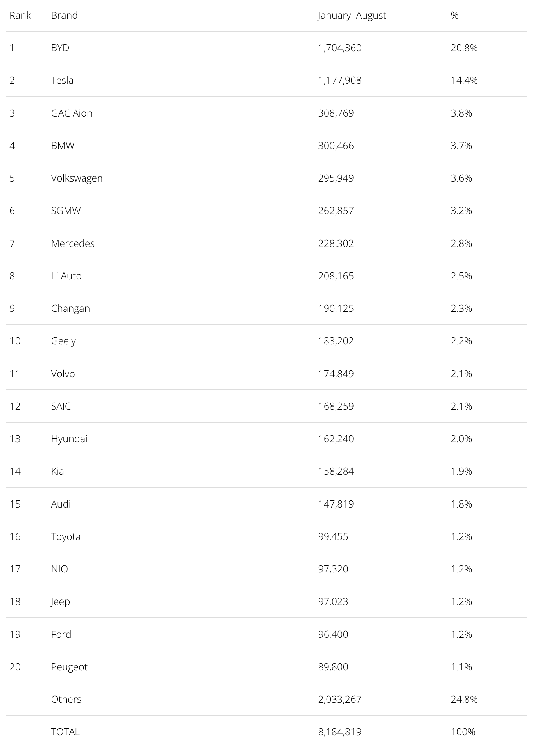Viewport: 533px width, 756px height.
Task: Select the Hyundai sales value 162,240
Action: click(x=336, y=439)
